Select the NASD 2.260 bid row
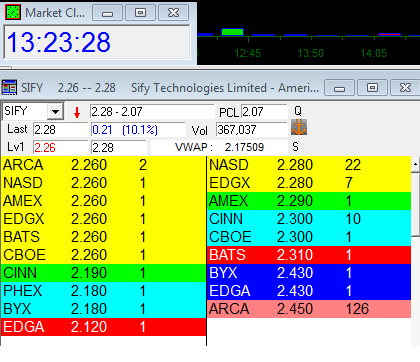 (x=103, y=183)
